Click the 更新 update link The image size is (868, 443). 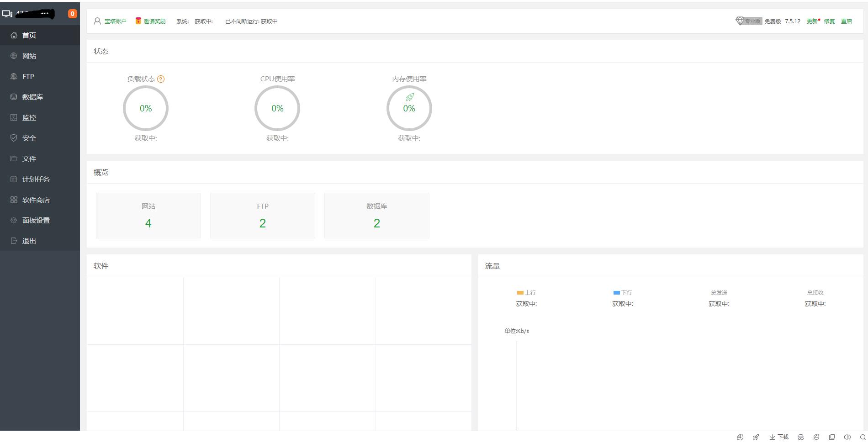pos(812,21)
